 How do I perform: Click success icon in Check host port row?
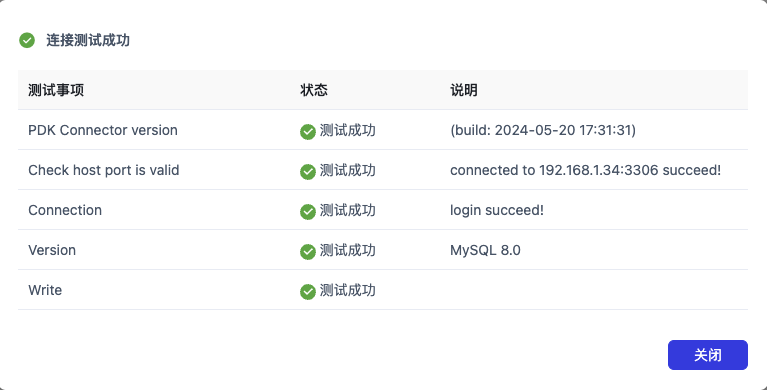[308, 172]
